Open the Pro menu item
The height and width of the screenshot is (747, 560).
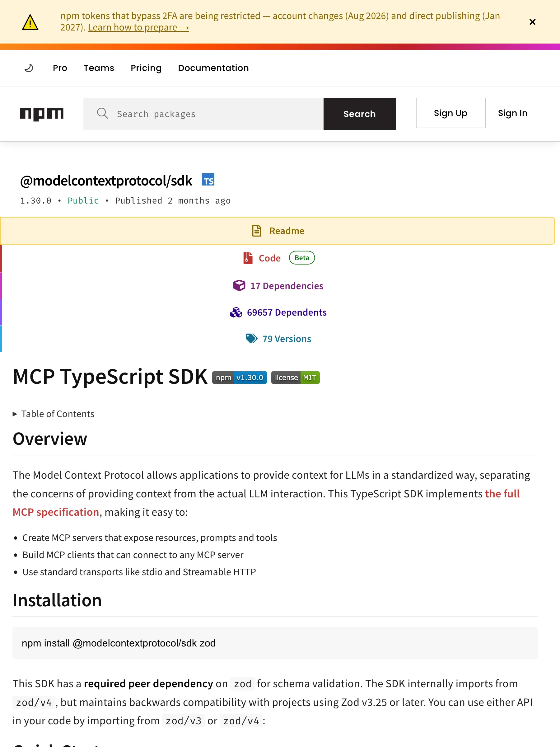[60, 68]
